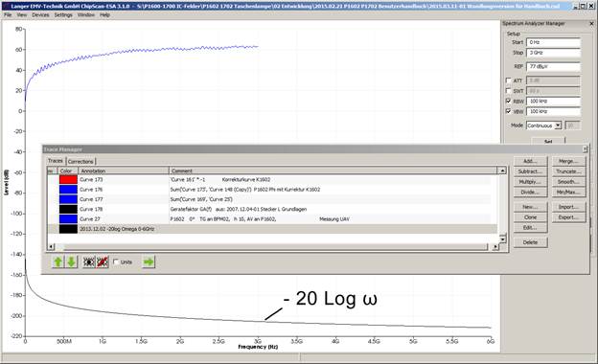Enable the ATT checkbox

pos(508,80)
